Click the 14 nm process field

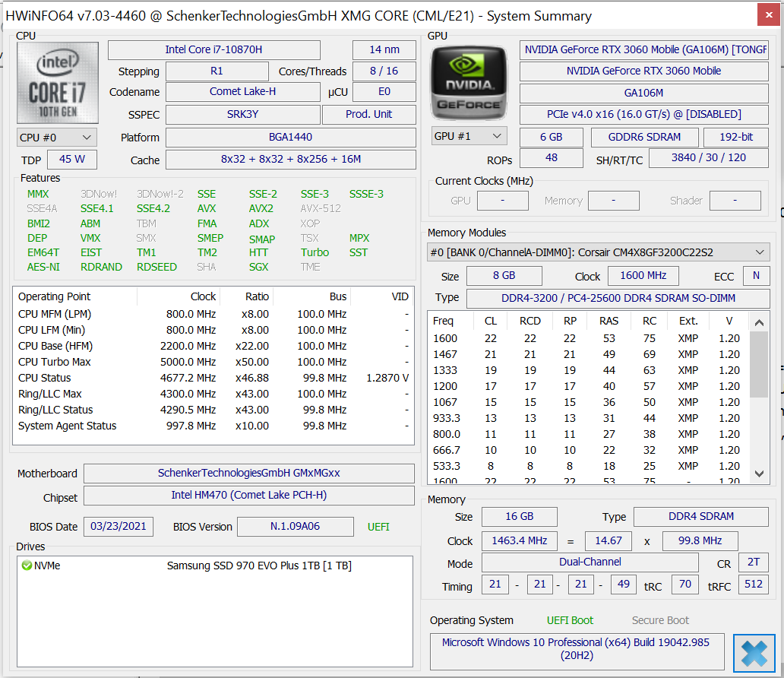pyautogui.click(x=384, y=49)
